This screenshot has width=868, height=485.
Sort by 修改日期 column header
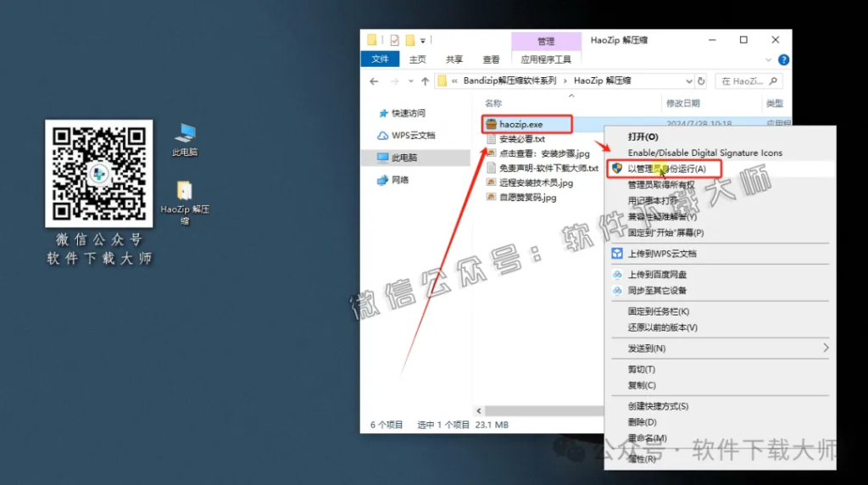coord(682,103)
